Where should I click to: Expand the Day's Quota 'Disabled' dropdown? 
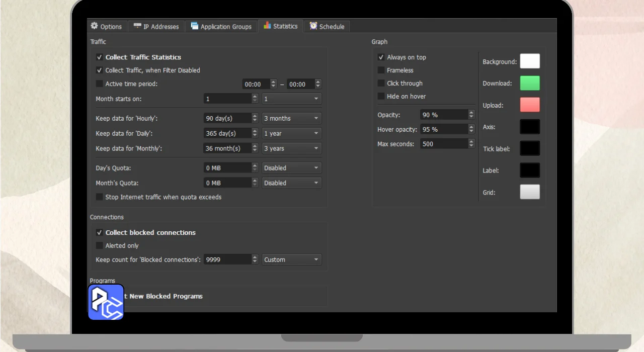[x=291, y=168]
